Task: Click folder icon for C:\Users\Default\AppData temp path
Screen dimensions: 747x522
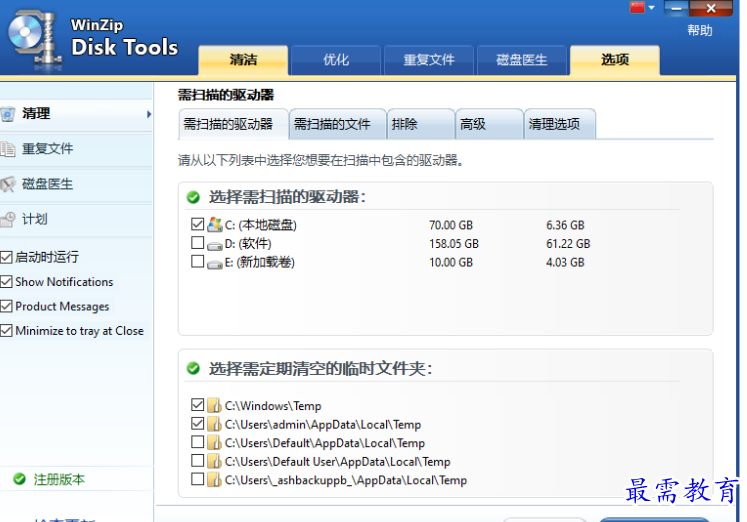Action: [215, 442]
